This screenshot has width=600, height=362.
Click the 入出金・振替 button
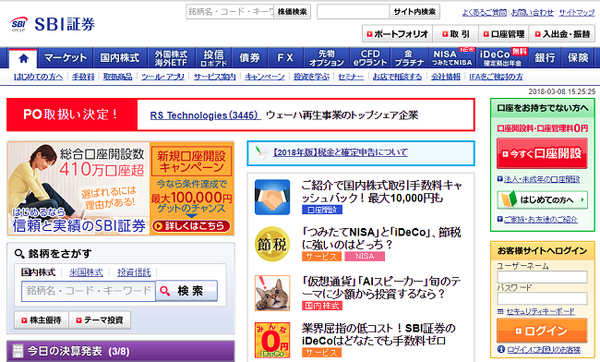pyautogui.click(x=562, y=34)
